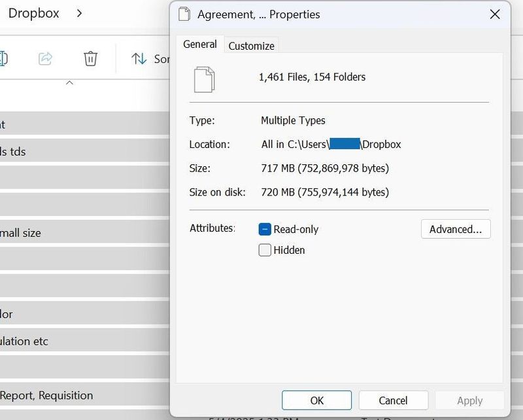Click the multiple files icon beside the file count
This screenshot has width=523, height=420.
tap(204, 79)
